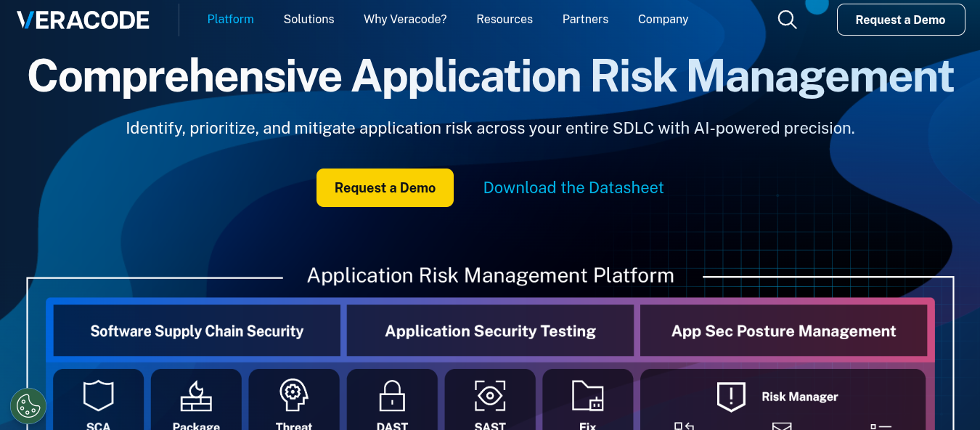Click Request a Demo in the header
This screenshot has height=430, width=980.
point(901,20)
